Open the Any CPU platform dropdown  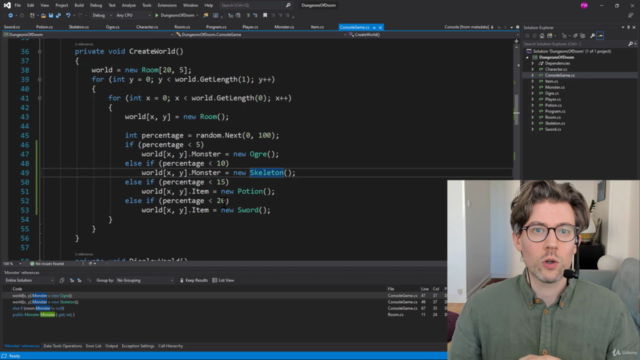tap(133, 16)
